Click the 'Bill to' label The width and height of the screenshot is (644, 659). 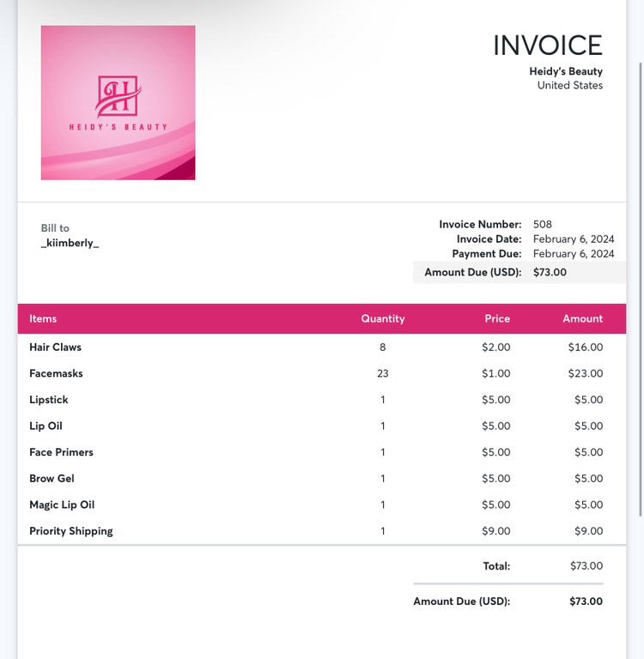(x=55, y=228)
